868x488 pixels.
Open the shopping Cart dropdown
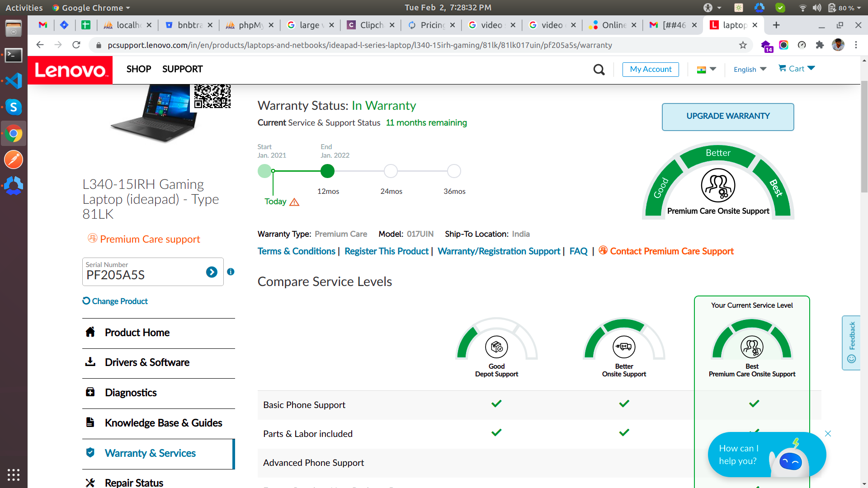point(797,69)
